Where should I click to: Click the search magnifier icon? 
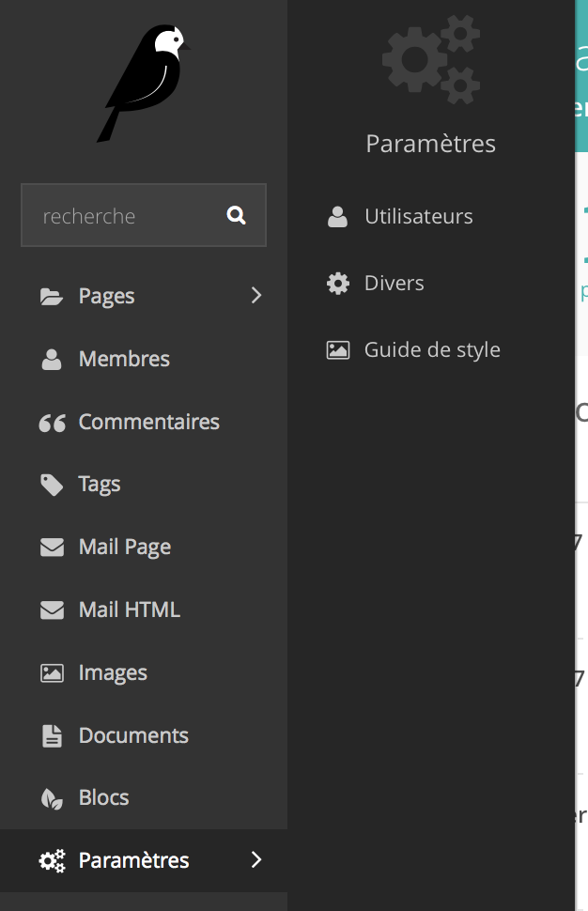tap(236, 215)
